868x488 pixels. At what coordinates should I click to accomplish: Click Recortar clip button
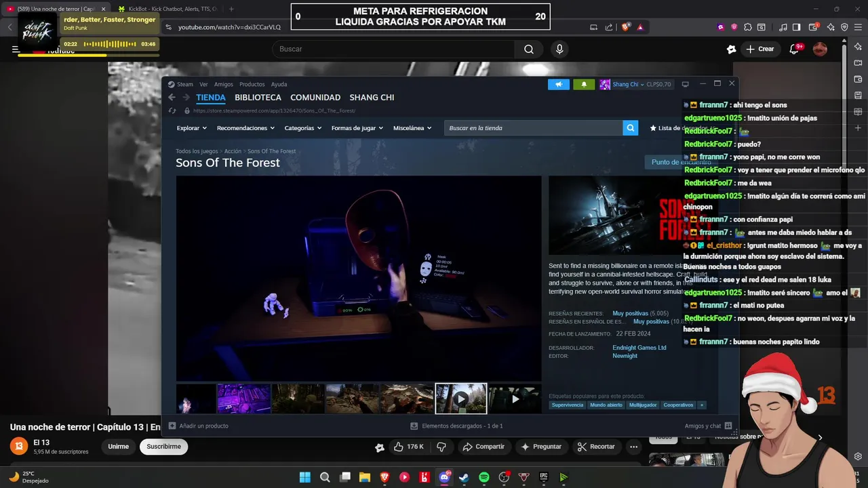[x=596, y=447]
